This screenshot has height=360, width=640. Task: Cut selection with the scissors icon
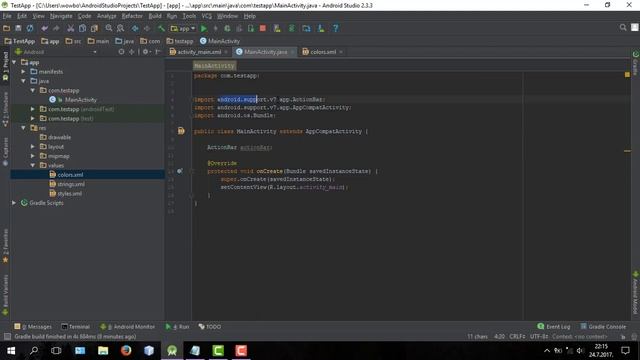coord(71,28)
